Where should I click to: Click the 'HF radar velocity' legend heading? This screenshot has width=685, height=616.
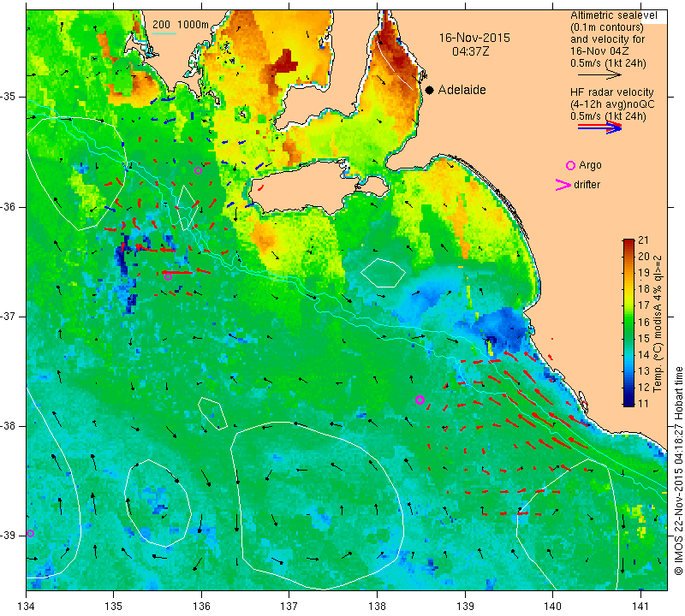pos(611,92)
